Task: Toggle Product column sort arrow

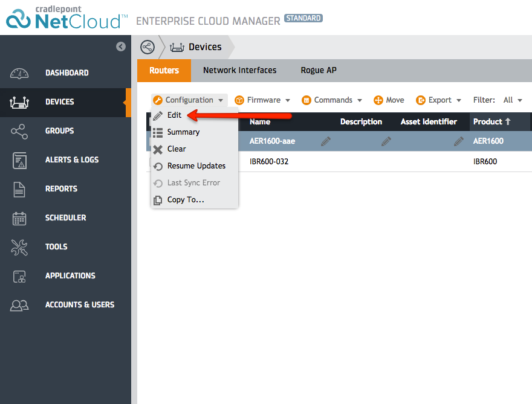Action: pyautogui.click(x=508, y=121)
